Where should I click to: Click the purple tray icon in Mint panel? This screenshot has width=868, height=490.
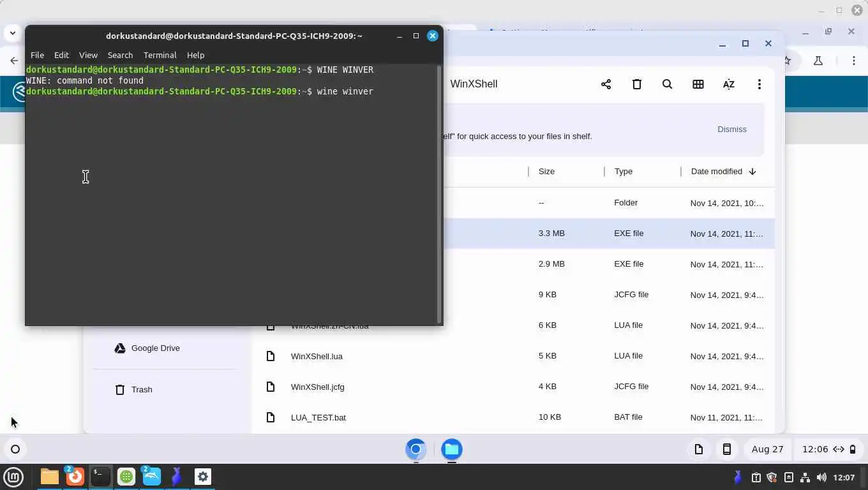point(738,477)
